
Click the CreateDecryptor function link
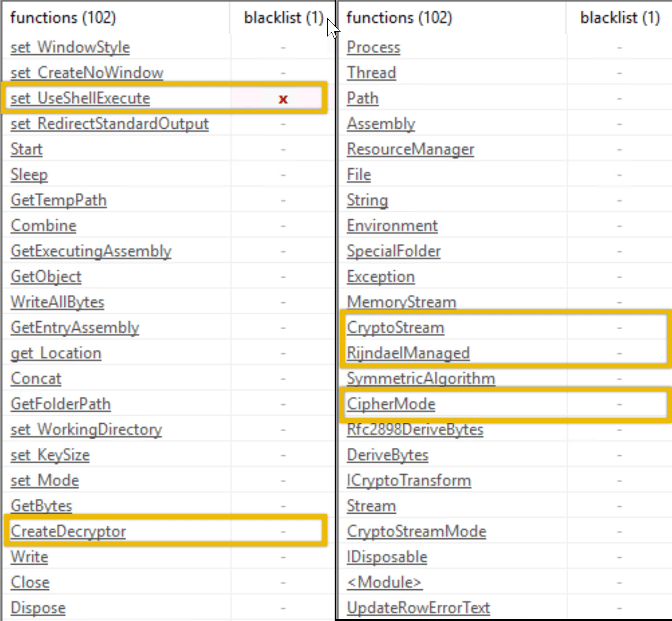[68, 531]
